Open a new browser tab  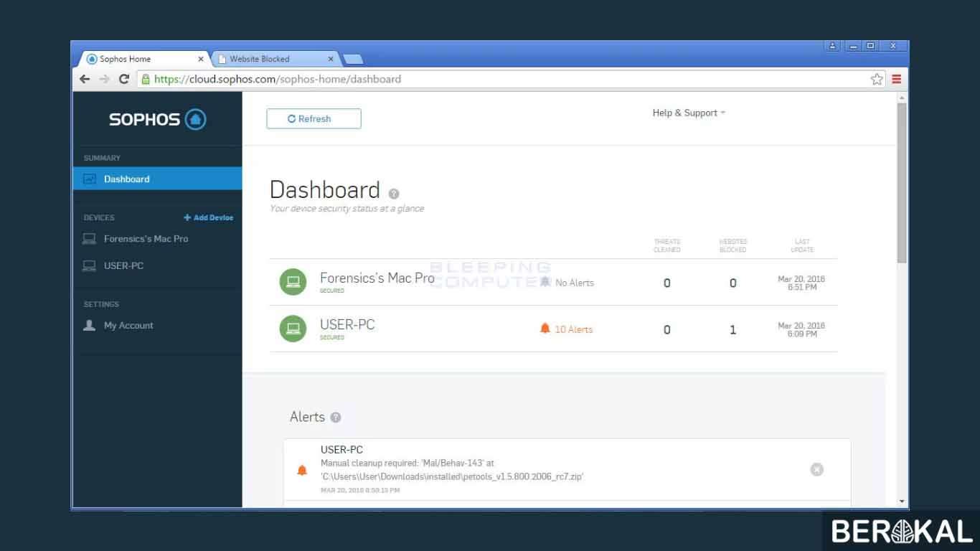click(x=353, y=59)
